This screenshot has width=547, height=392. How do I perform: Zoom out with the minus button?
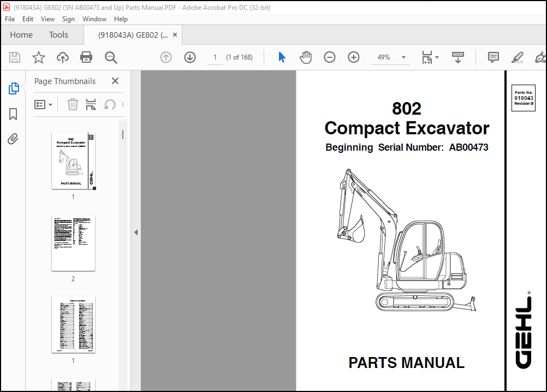point(329,57)
